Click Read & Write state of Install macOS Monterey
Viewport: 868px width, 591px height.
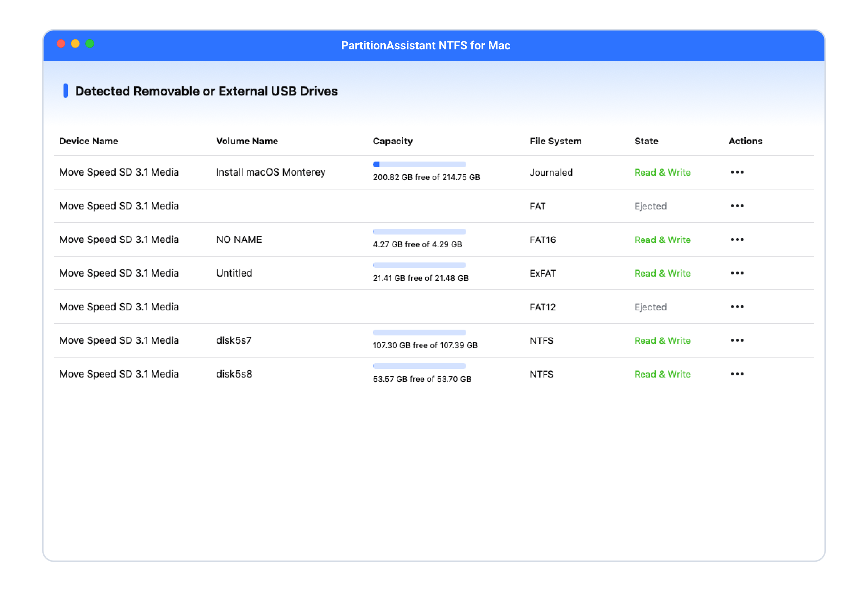[x=662, y=172]
